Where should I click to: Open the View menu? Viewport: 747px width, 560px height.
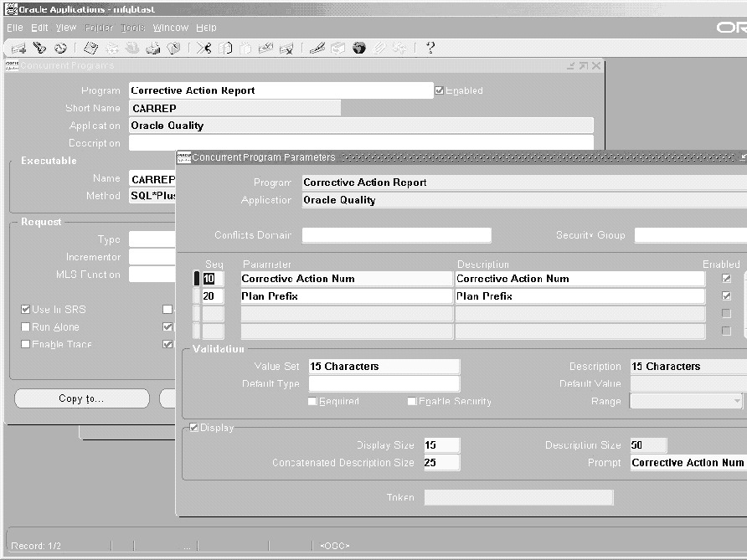[66, 28]
